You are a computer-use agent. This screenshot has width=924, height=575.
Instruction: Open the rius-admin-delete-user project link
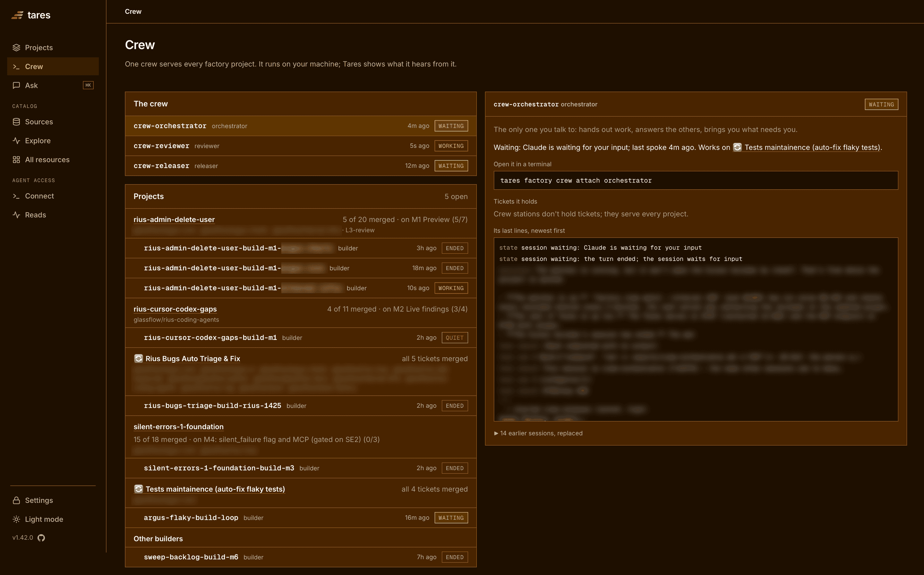click(174, 219)
